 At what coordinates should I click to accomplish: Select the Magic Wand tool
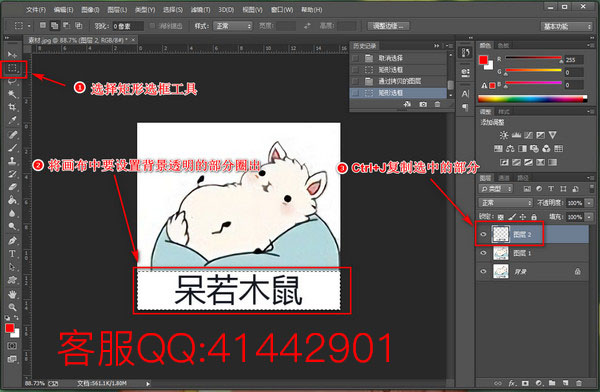click(12, 94)
